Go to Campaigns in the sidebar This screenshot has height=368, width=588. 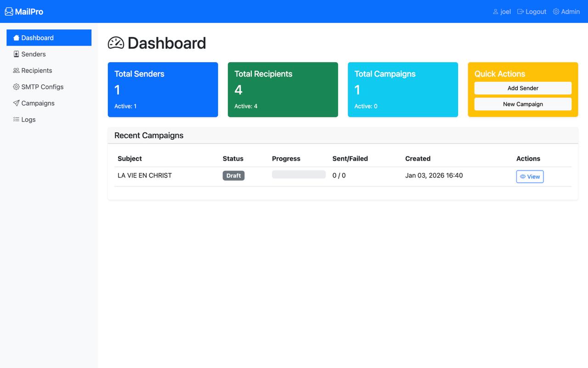38,103
